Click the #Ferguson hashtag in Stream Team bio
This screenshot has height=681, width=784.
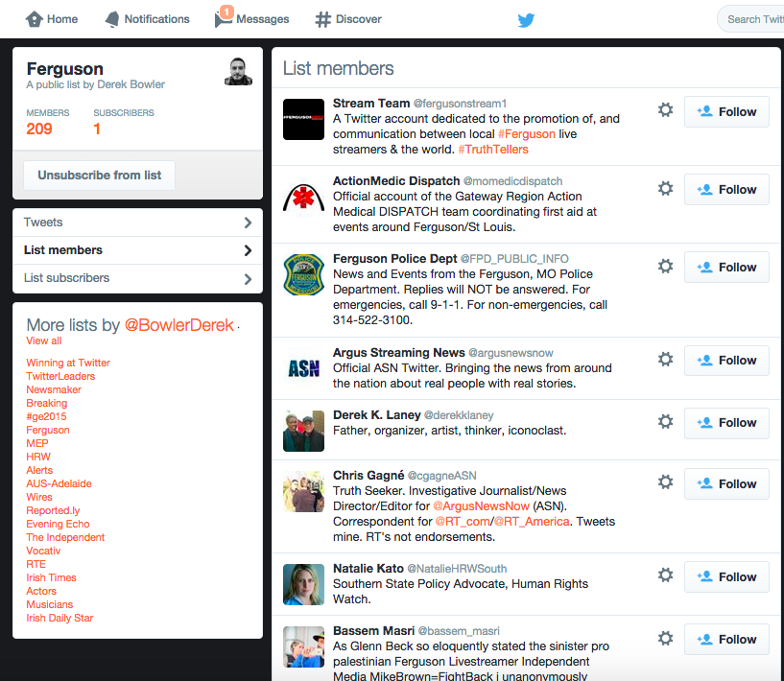coord(527,134)
